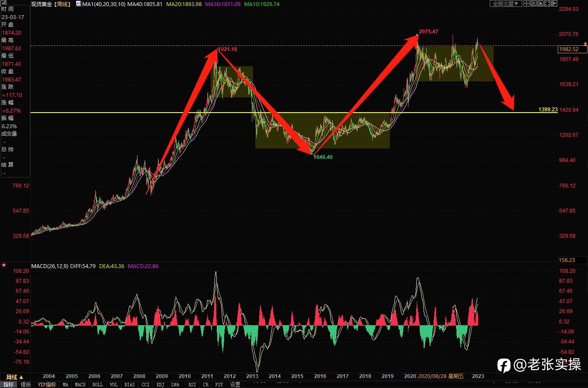
Task: Click the jump-to-start chart range icon
Action: [533, 3]
